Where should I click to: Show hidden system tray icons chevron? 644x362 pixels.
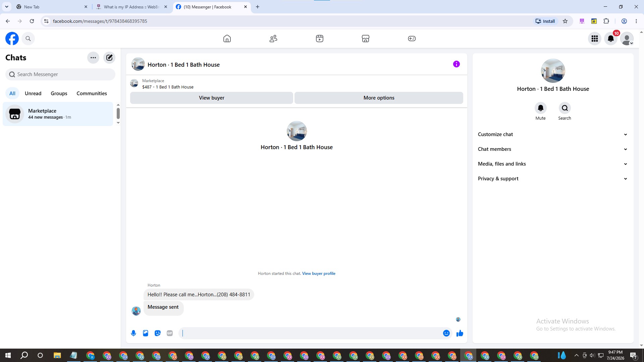[x=576, y=355]
